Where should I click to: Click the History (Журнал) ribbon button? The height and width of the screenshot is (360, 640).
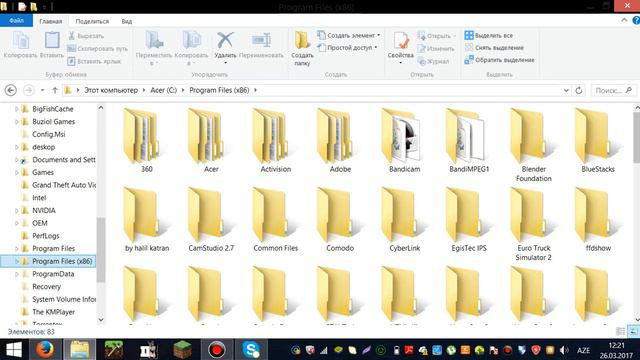coord(433,61)
